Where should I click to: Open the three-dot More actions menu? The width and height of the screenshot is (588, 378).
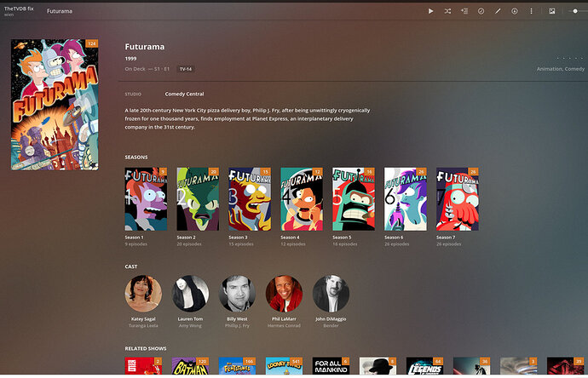tap(531, 11)
